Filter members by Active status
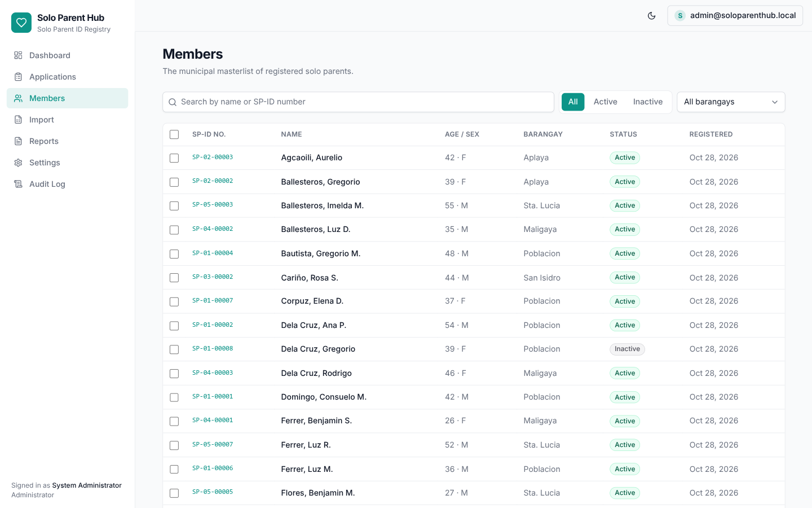 605,102
